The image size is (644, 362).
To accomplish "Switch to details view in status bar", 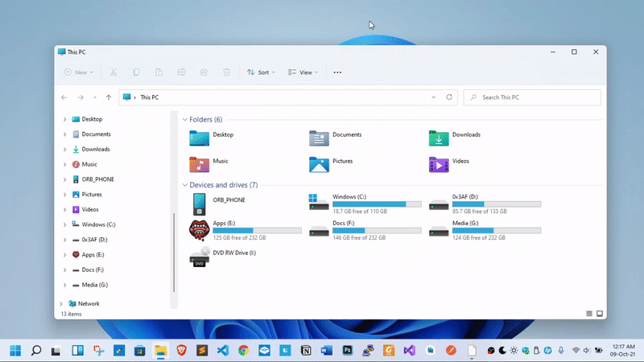I will point(589,314).
